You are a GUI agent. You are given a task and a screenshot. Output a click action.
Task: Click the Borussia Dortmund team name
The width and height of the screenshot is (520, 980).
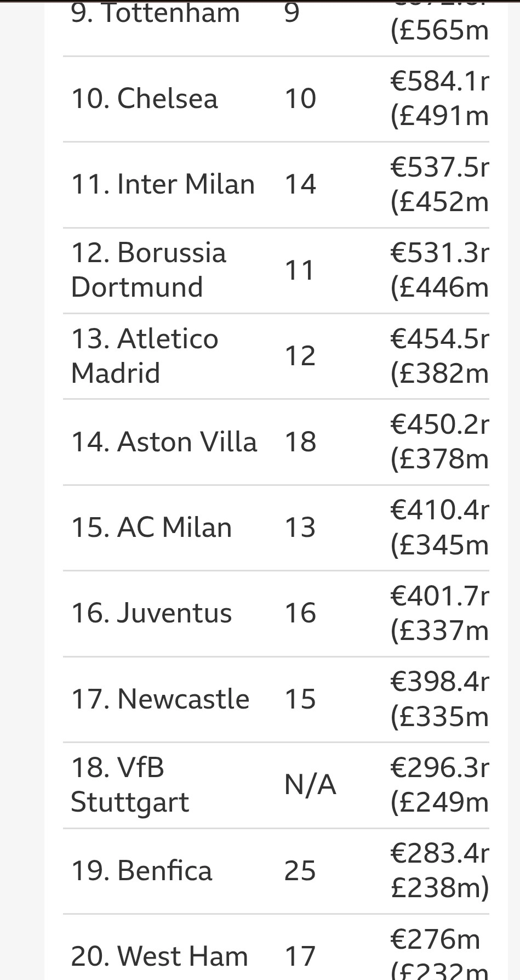pos(148,270)
